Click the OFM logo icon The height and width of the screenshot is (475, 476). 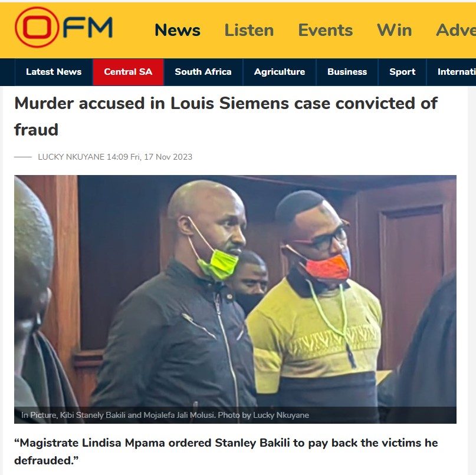click(x=64, y=27)
